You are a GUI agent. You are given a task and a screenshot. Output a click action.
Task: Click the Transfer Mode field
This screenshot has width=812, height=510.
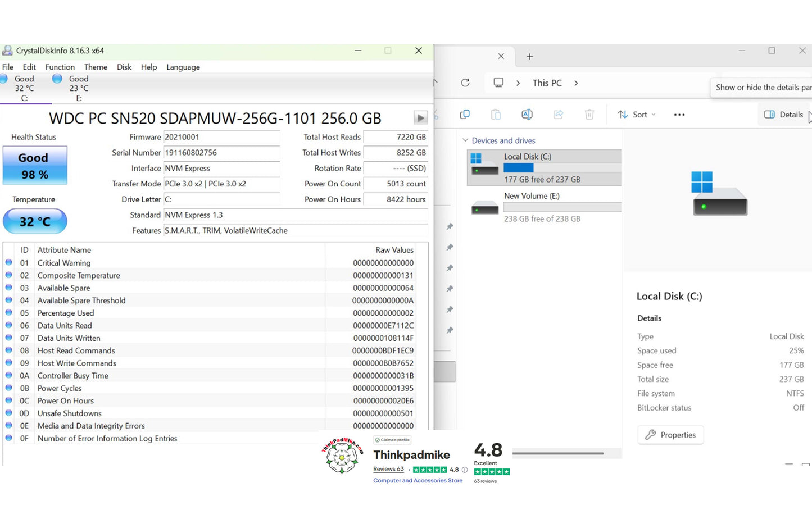(x=221, y=184)
